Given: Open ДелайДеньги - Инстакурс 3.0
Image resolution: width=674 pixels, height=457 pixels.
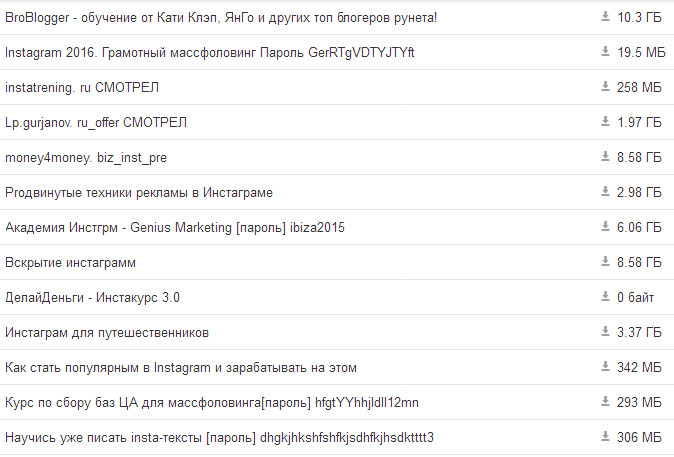Looking at the screenshot, I should pos(92,298).
